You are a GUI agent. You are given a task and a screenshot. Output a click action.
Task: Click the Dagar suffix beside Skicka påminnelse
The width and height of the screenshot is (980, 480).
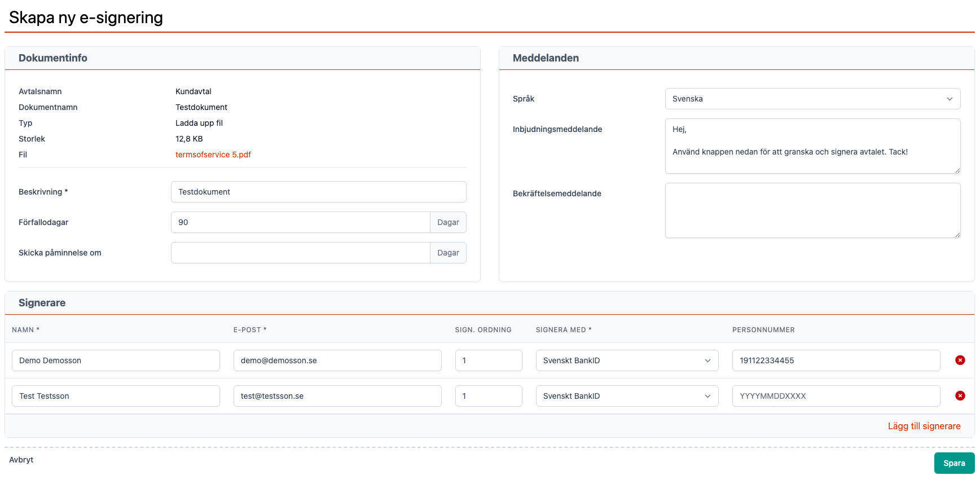(x=448, y=253)
